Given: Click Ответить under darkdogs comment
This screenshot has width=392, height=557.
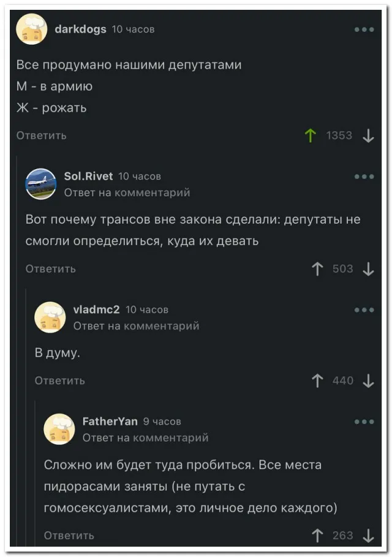Looking at the screenshot, I should click(42, 135).
